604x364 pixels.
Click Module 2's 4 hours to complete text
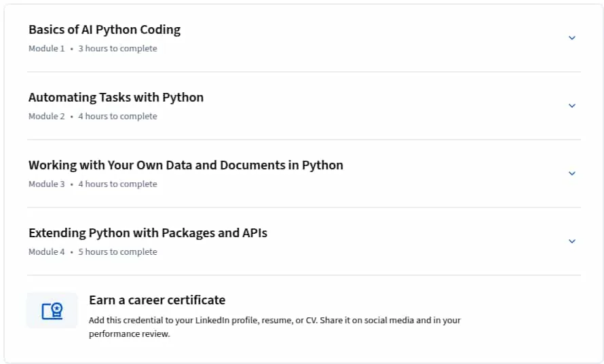118,116
